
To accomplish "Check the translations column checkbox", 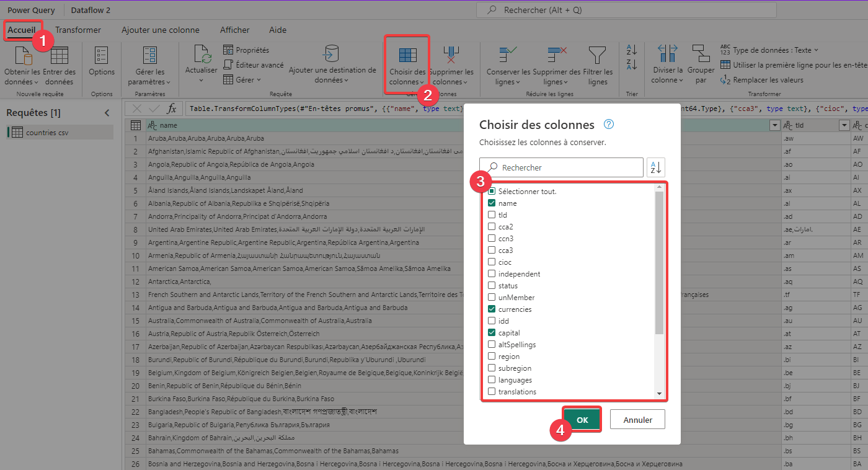I will (492, 392).
